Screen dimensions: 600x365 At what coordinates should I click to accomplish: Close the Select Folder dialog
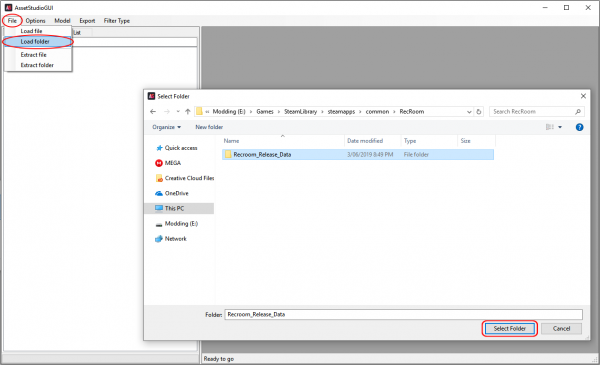583,96
